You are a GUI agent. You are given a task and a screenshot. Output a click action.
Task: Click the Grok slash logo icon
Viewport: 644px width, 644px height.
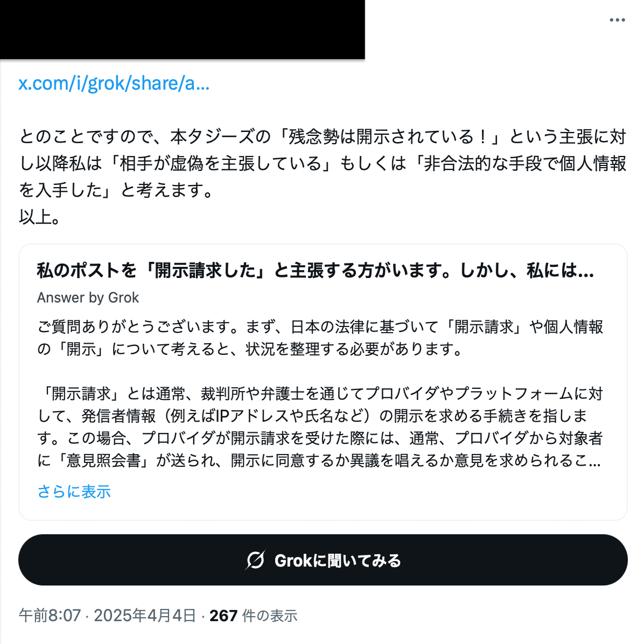click(256, 560)
